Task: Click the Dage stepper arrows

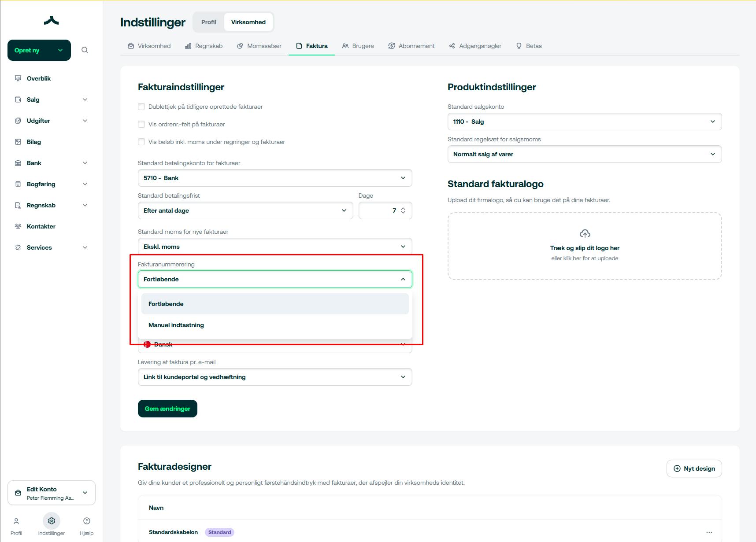Action: tap(403, 210)
